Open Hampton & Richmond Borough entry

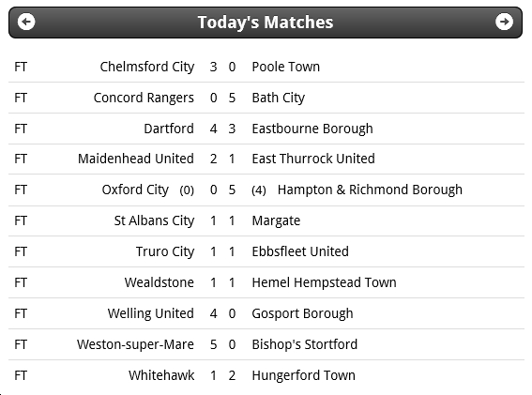click(x=370, y=190)
